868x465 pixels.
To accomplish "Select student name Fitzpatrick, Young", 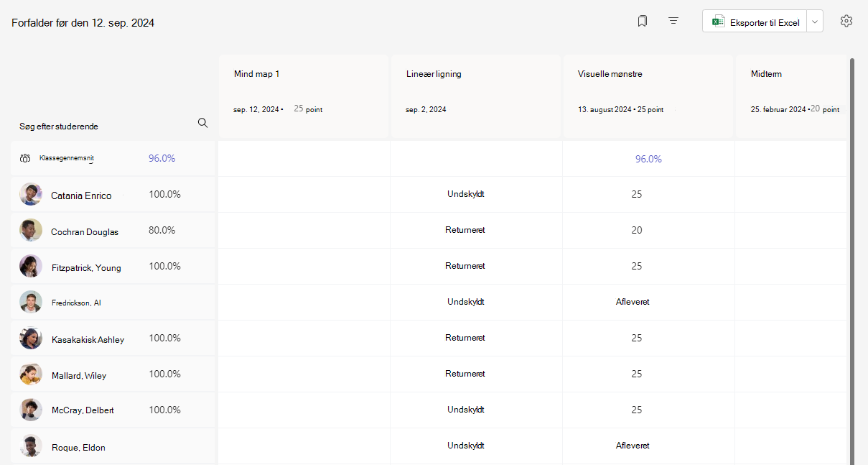I will click(86, 267).
